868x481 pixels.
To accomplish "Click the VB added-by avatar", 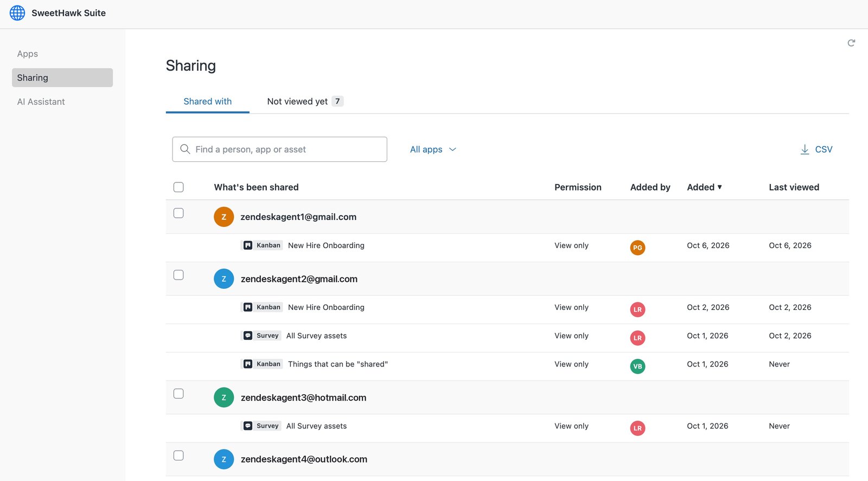I will tap(637, 366).
